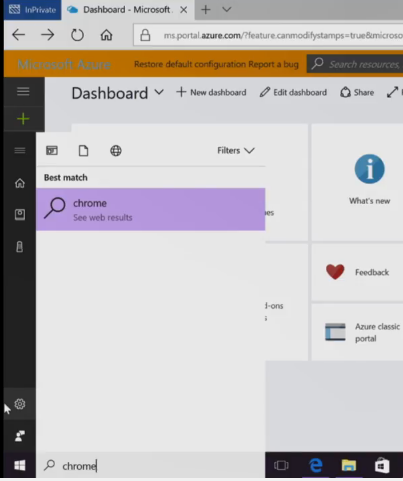403x481 pixels.
Task: Open devices icon in search sidebar
Action: click(20, 247)
